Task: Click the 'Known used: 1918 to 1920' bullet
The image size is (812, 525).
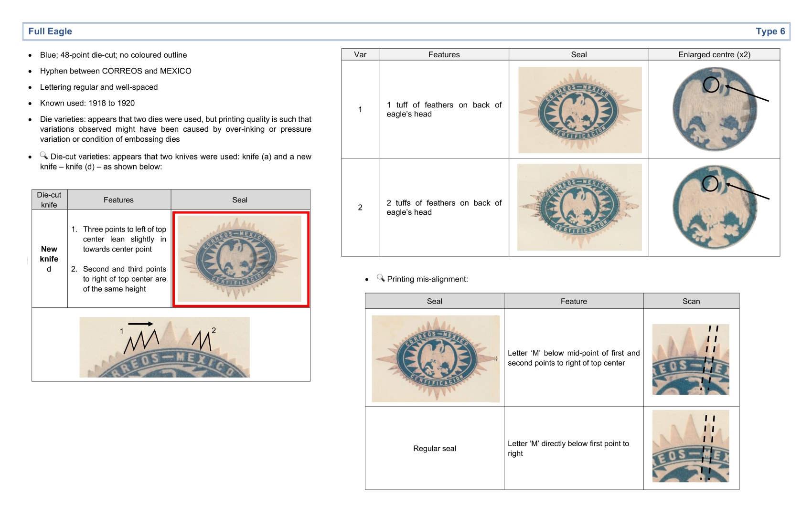Action: pos(87,103)
